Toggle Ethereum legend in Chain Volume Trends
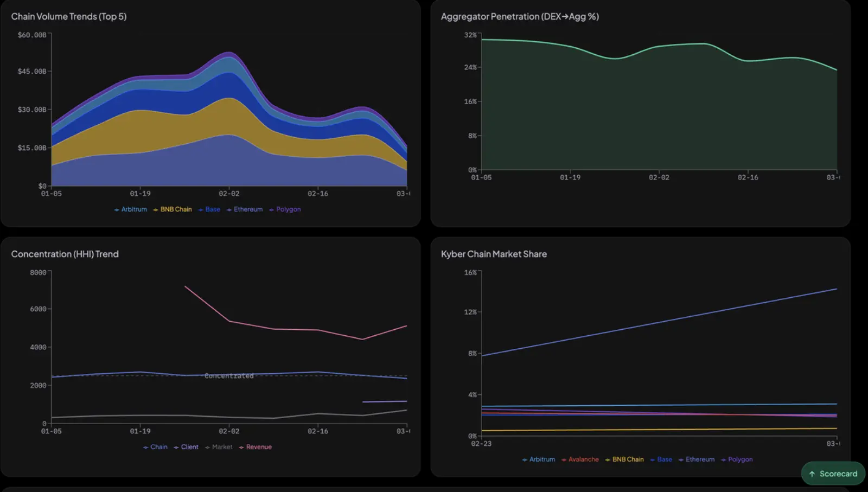This screenshot has width=868, height=492. coord(245,209)
